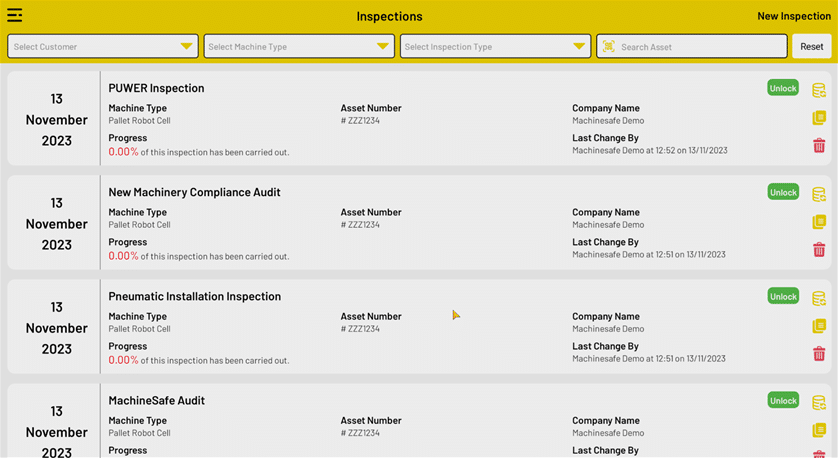Copy the Pneumatic Installation Inspection

point(819,326)
